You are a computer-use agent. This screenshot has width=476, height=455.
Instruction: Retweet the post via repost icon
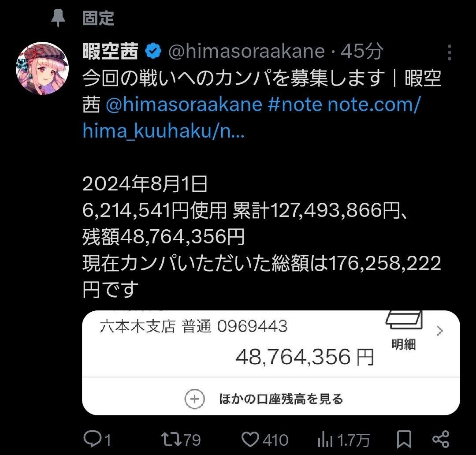point(172,439)
